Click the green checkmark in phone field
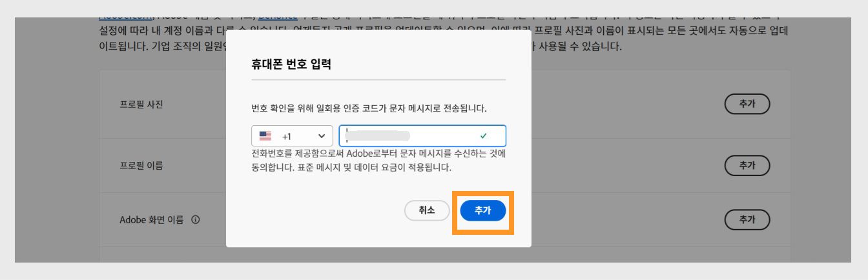This screenshot has height=280, width=868. [x=484, y=136]
